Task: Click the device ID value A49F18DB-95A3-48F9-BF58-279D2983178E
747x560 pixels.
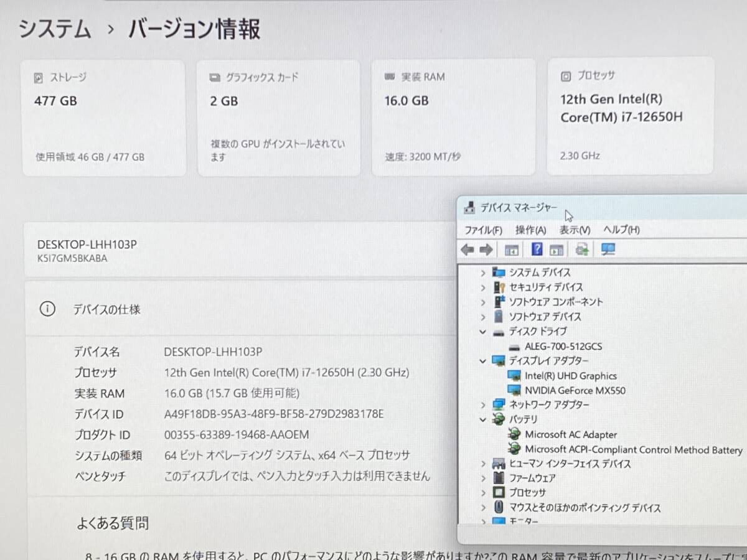Action: tap(274, 414)
